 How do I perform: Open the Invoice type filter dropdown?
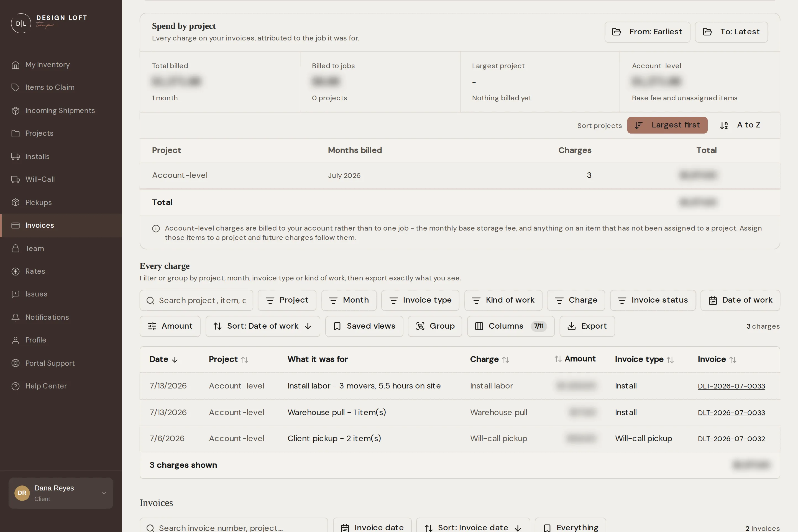(420, 300)
